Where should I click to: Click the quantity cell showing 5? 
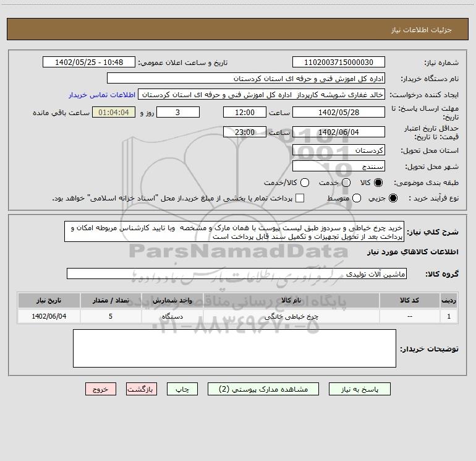coord(111,316)
